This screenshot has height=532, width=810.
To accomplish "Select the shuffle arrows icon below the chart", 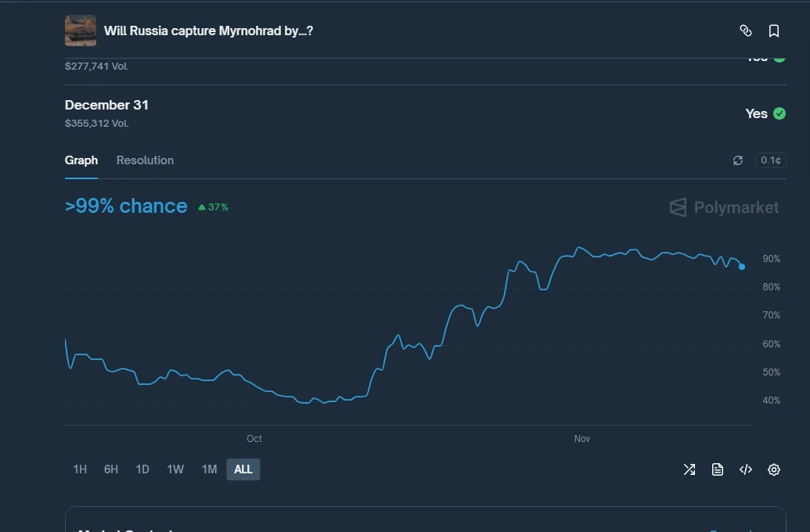I will pos(689,469).
